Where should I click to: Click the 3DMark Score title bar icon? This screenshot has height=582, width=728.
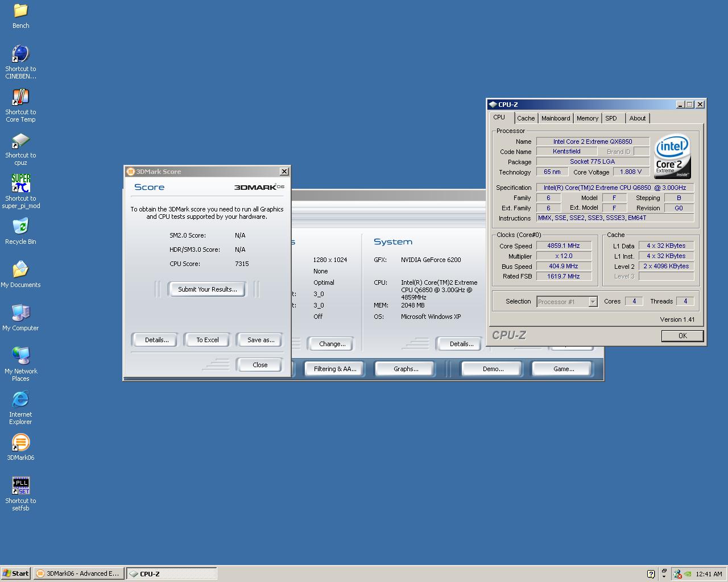click(x=130, y=172)
